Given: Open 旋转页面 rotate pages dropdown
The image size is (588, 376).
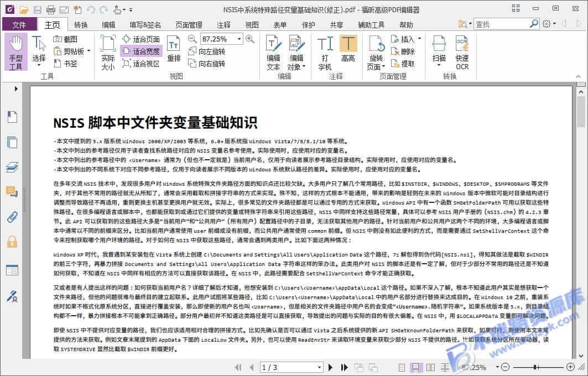Looking at the screenshot, I should [384, 67].
